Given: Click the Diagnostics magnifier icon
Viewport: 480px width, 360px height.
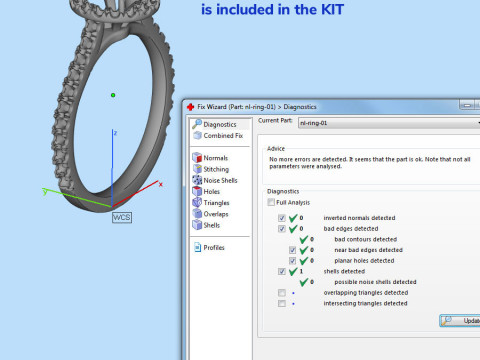Looking at the screenshot, I should tap(197, 124).
